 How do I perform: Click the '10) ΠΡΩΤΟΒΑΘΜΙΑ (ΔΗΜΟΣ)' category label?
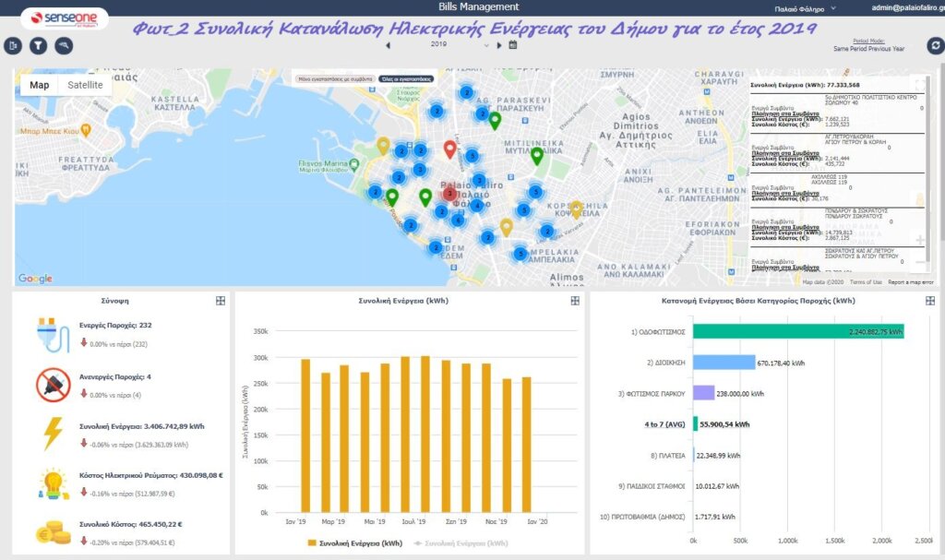click(x=642, y=517)
